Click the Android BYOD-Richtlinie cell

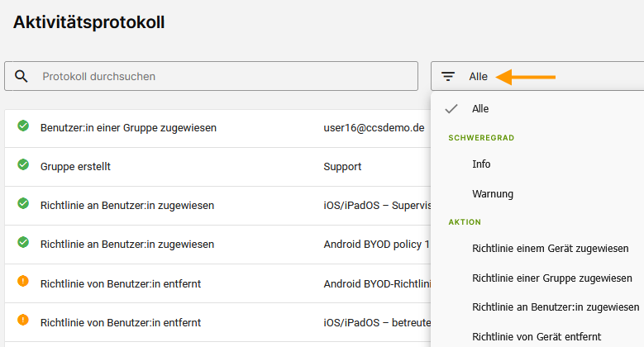[377, 283]
